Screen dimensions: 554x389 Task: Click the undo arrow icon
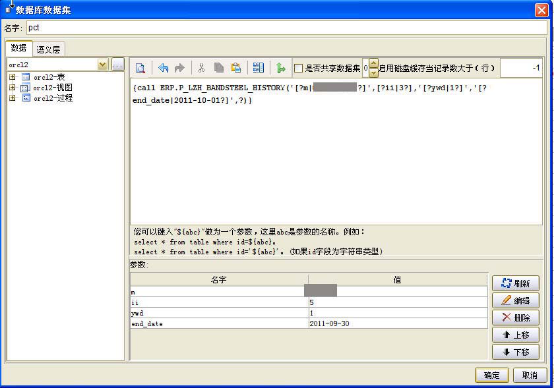click(163, 68)
